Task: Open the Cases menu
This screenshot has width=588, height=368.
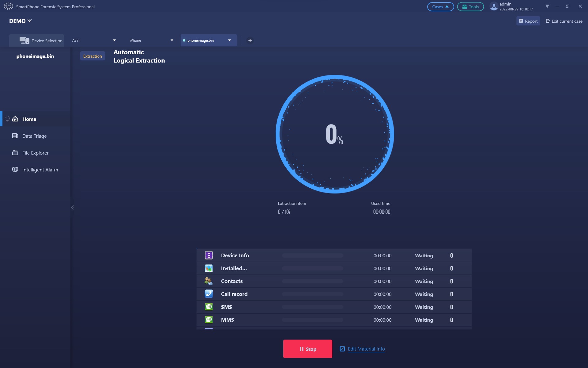Action: tap(441, 6)
